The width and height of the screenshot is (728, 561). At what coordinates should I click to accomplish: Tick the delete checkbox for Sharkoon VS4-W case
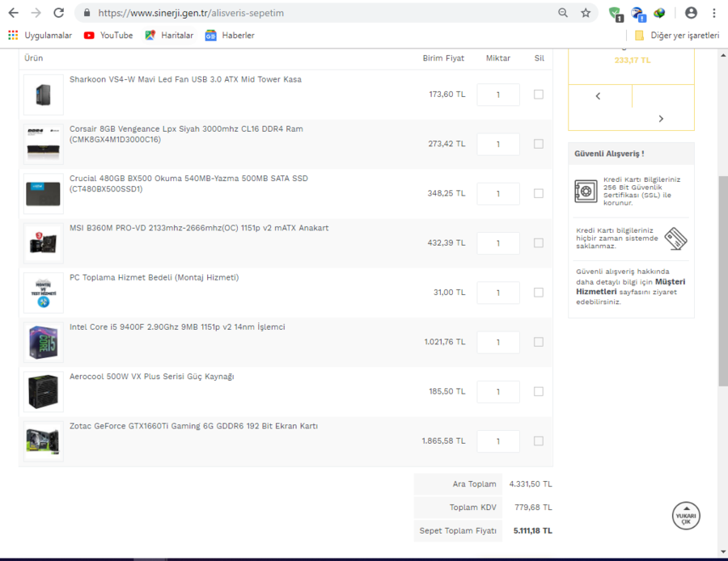539,95
